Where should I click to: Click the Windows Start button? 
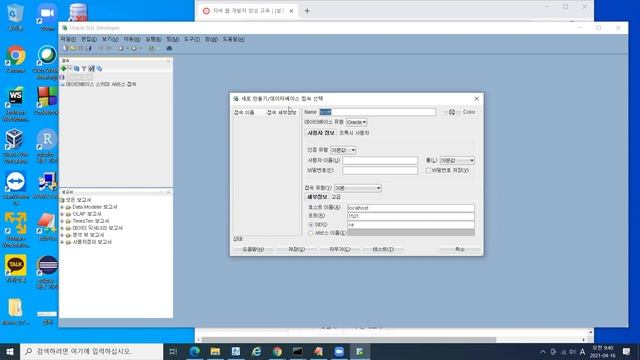tap(10, 351)
